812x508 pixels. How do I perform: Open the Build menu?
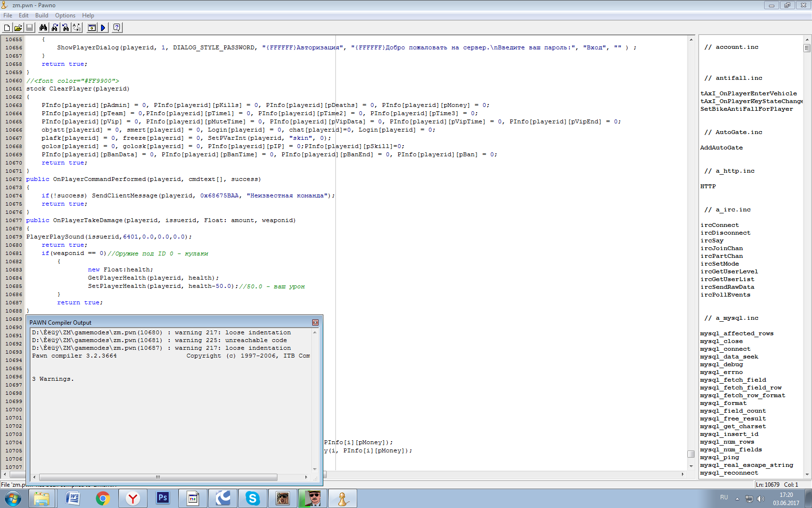(42, 15)
